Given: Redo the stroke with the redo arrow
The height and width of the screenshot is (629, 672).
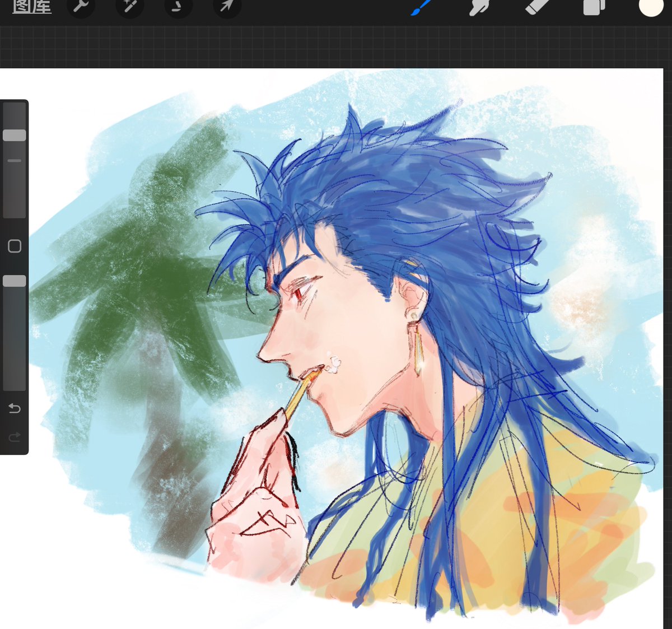Looking at the screenshot, I should point(15,436).
